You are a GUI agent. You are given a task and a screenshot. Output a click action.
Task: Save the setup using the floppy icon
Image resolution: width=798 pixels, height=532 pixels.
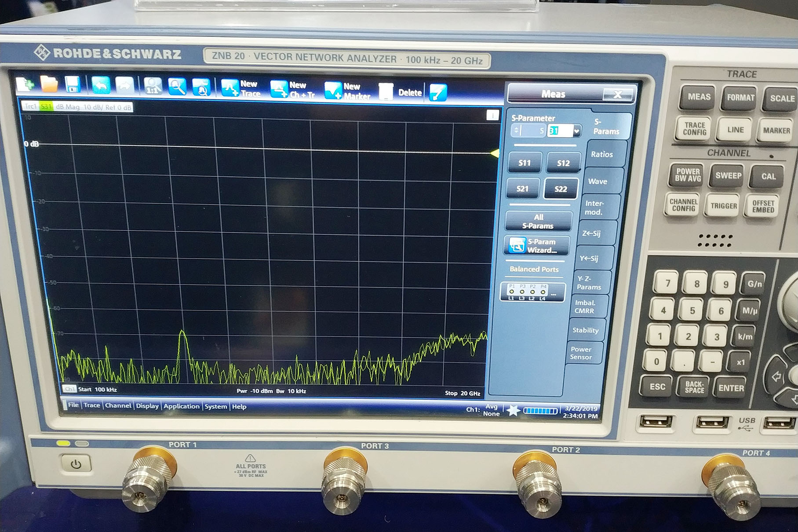(x=73, y=84)
